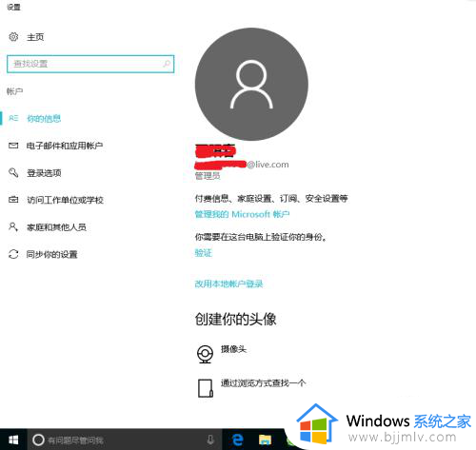
Task: Click the grey profile avatar picture
Action: click(251, 85)
